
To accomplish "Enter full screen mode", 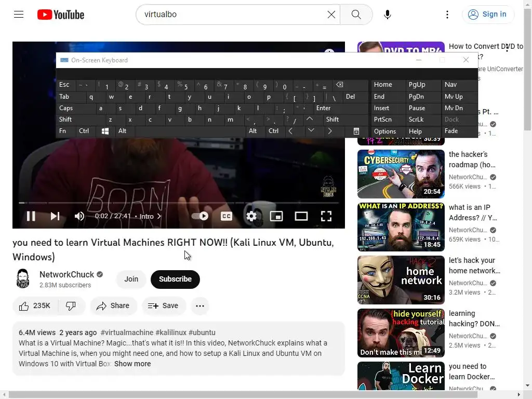I will [x=326, y=216].
